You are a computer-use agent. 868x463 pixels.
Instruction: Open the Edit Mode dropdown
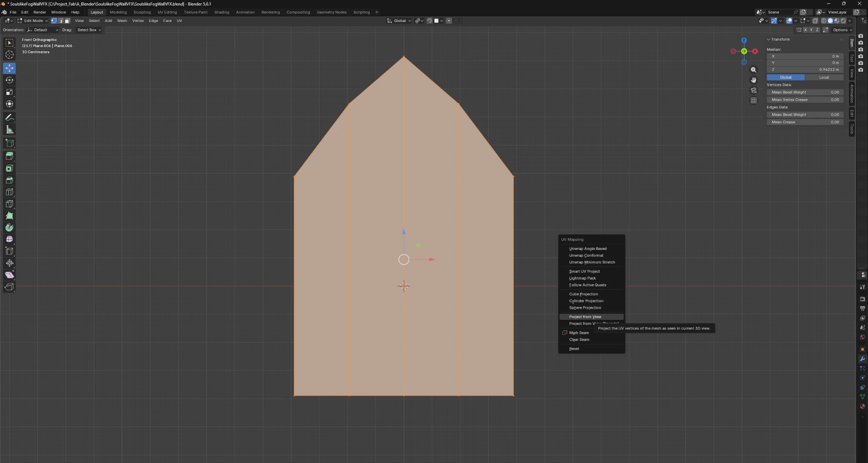point(33,21)
